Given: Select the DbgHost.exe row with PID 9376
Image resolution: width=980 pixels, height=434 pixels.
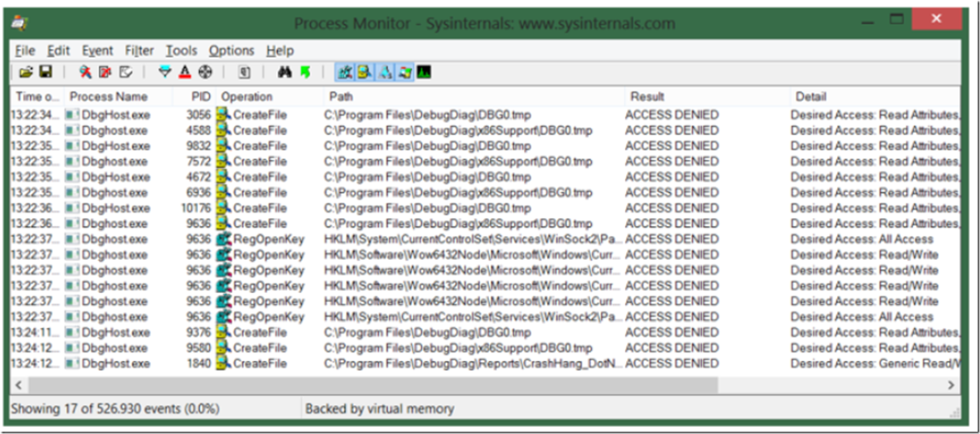Looking at the screenshot, I should 485,332.
